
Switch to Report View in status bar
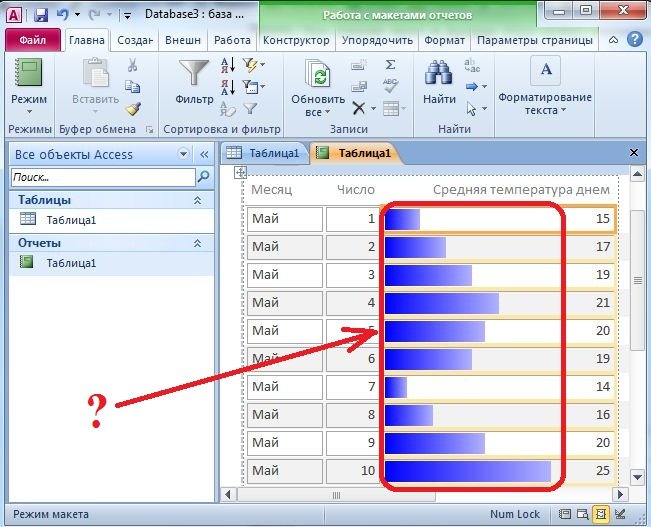coord(566,514)
